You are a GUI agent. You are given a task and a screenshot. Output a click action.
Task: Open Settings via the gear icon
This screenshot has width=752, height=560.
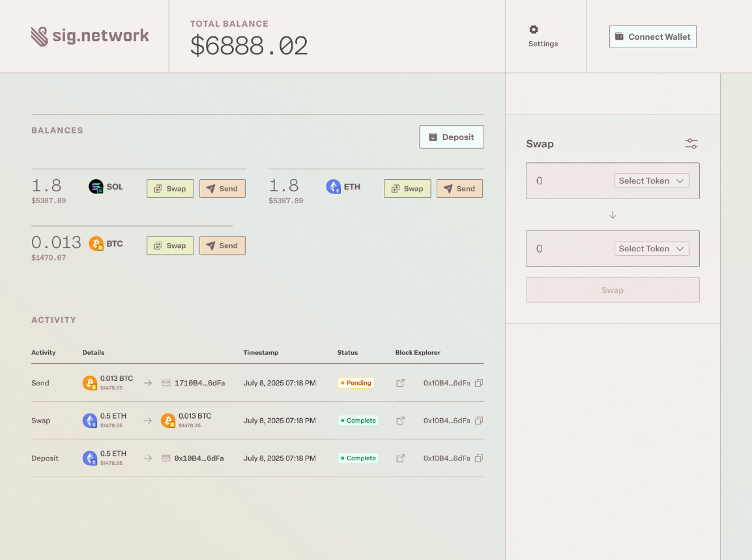(533, 30)
